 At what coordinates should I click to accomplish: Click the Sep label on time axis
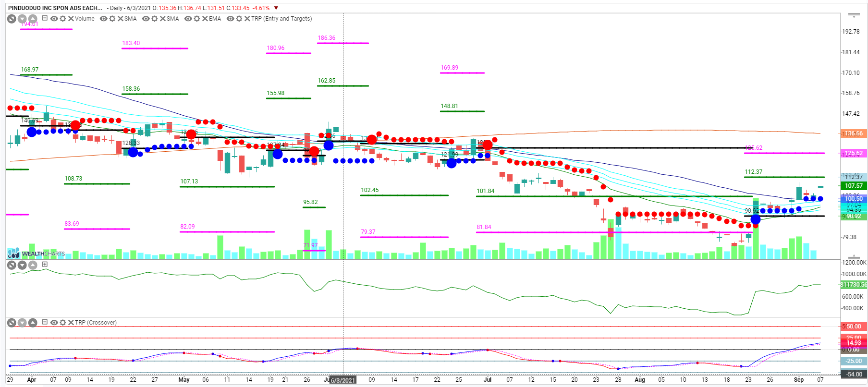[x=799, y=380]
